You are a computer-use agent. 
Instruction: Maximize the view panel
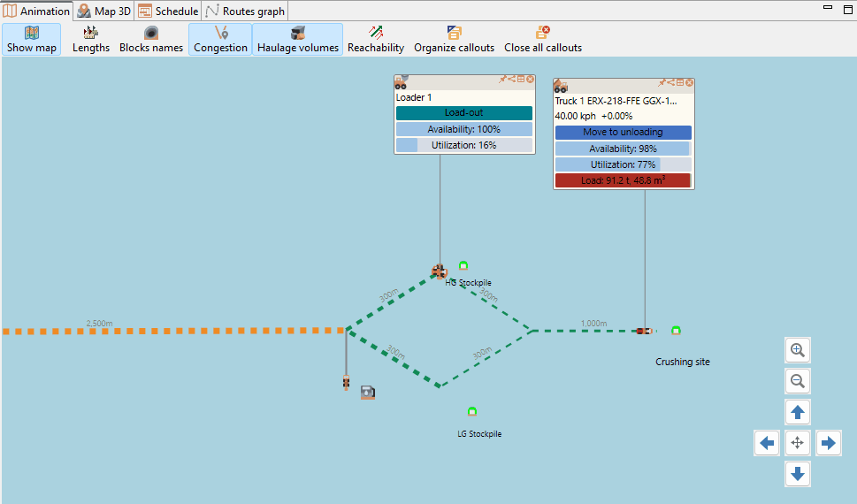point(848,8)
